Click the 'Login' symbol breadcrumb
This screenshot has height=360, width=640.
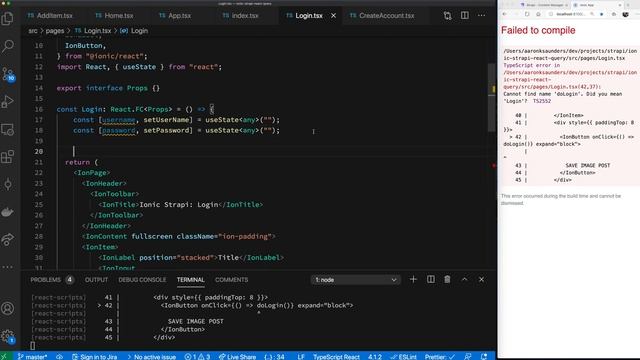[134, 31]
